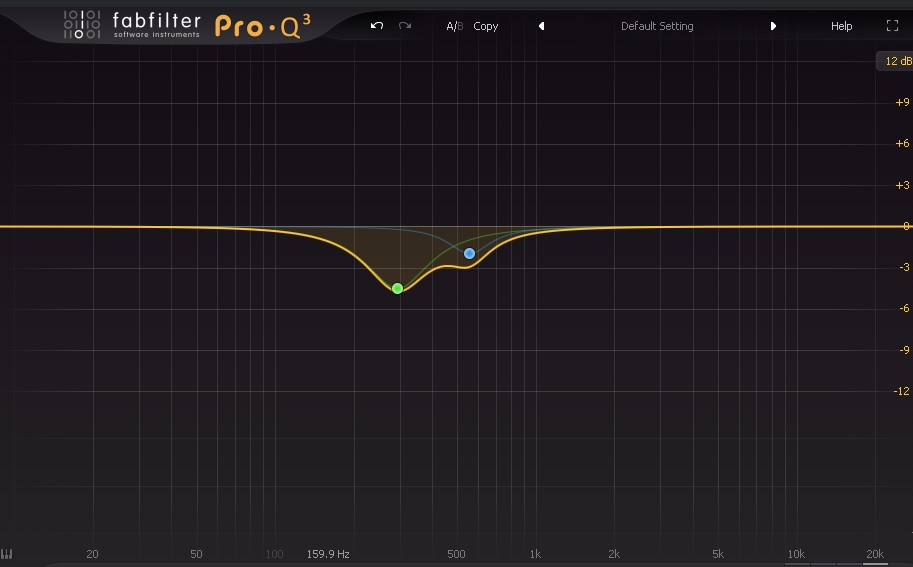The height and width of the screenshot is (567, 913).
Task: Select the blue EQ band node
Action: [x=469, y=253]
